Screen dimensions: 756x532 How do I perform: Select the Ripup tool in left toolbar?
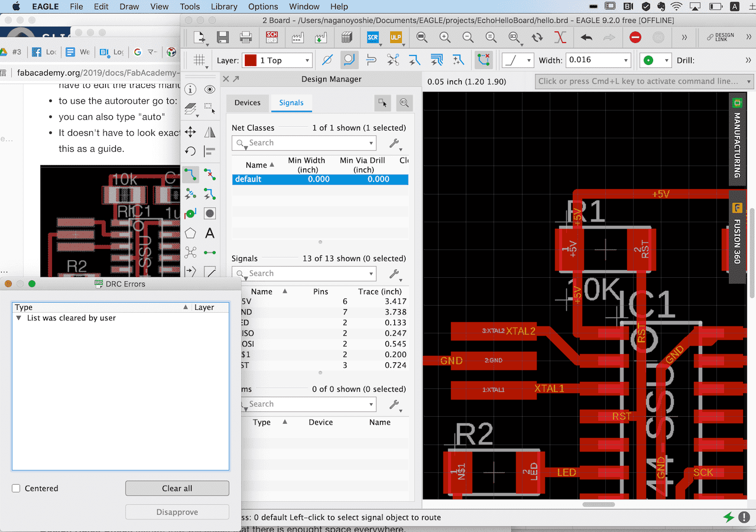pyautogui.click(x=209, y=174)
